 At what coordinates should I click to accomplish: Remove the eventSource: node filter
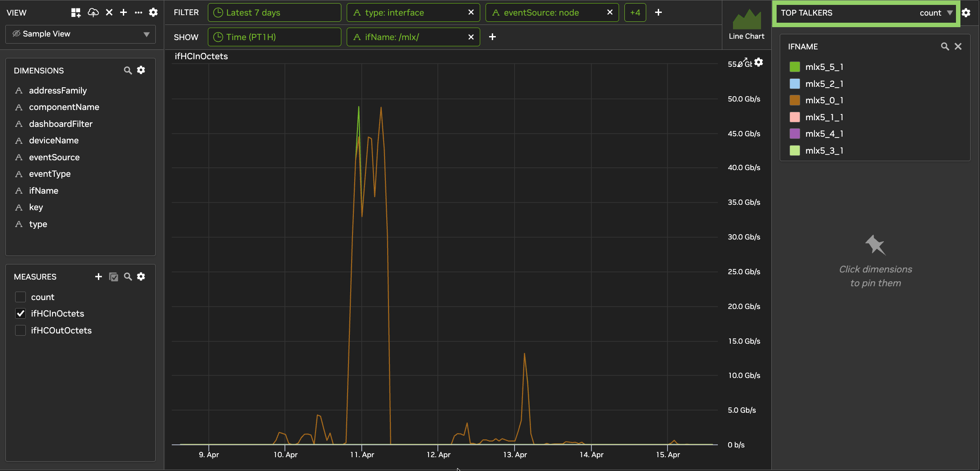coord(610,12)
